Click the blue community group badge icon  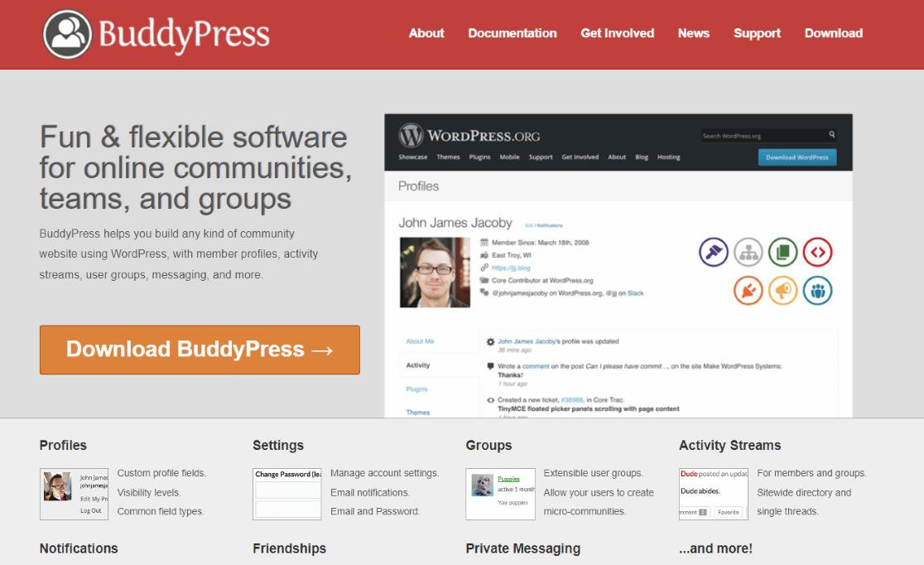tap(817, 290)
